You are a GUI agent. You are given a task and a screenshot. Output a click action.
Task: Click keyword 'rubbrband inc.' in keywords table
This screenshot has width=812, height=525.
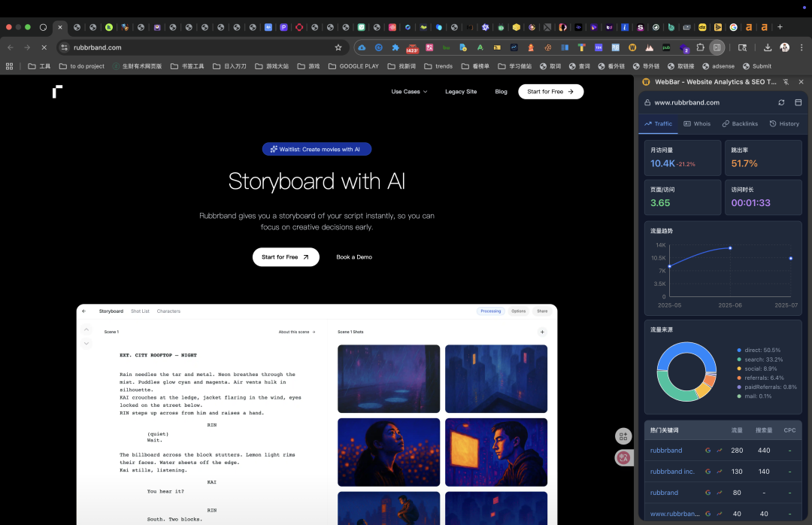[x=672, y=472]
